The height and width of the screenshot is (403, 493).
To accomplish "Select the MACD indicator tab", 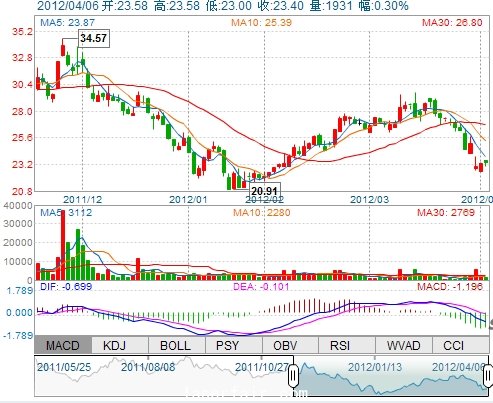I will 63,345.
